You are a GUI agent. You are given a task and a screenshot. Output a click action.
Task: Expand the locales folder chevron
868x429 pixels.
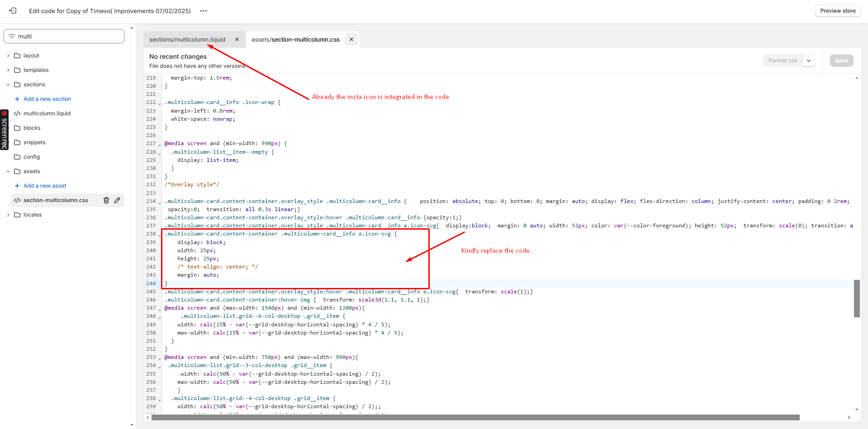[x=8, y=215]
